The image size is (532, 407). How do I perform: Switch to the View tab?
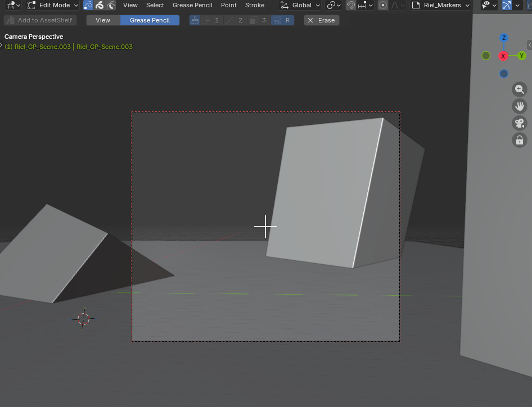(x=103, y=20)
